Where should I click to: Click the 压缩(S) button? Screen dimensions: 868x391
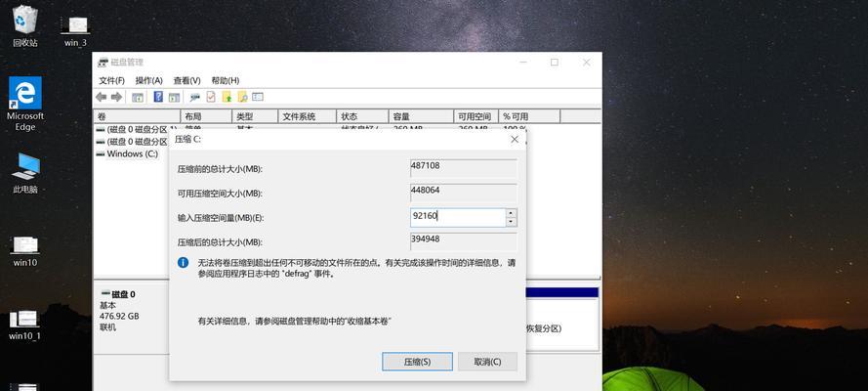pyautogui.click(x=417, y=362)
